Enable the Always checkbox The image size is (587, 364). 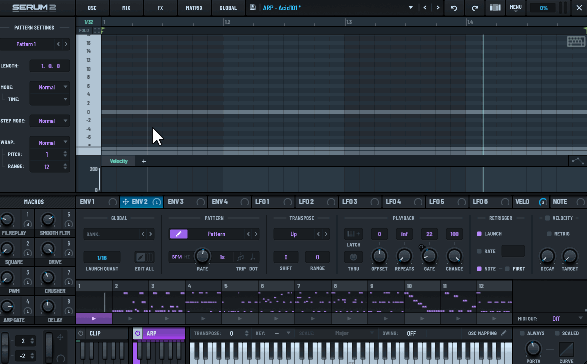pos(522,333)
